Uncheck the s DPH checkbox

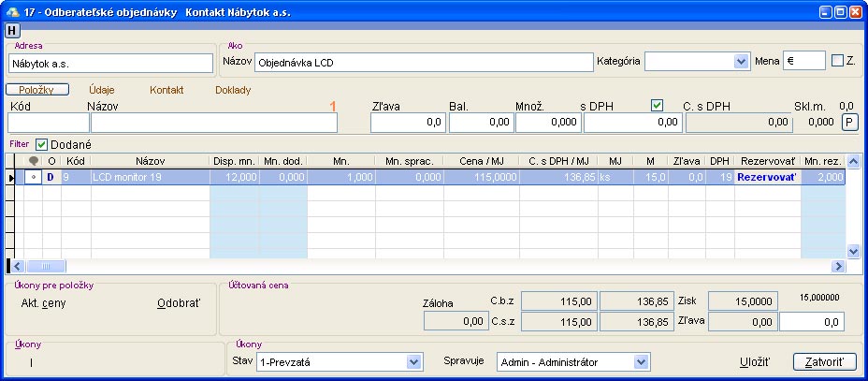point(657,105)
